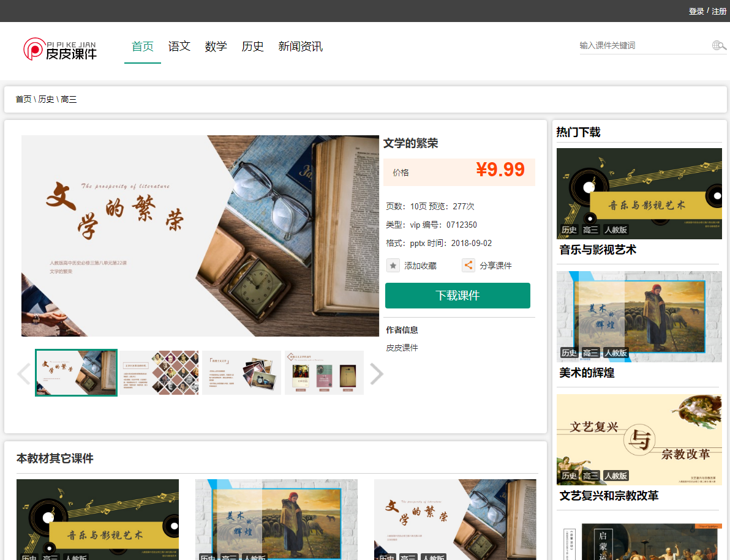Click breadcrumb link 首页
Image resolution: width=730 pixels, height=560 pixels.
click(23, 99)
